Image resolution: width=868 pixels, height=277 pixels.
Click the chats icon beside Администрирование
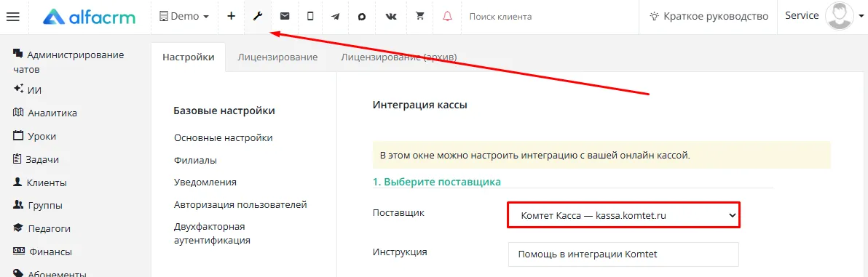click(x=17, y=54)
